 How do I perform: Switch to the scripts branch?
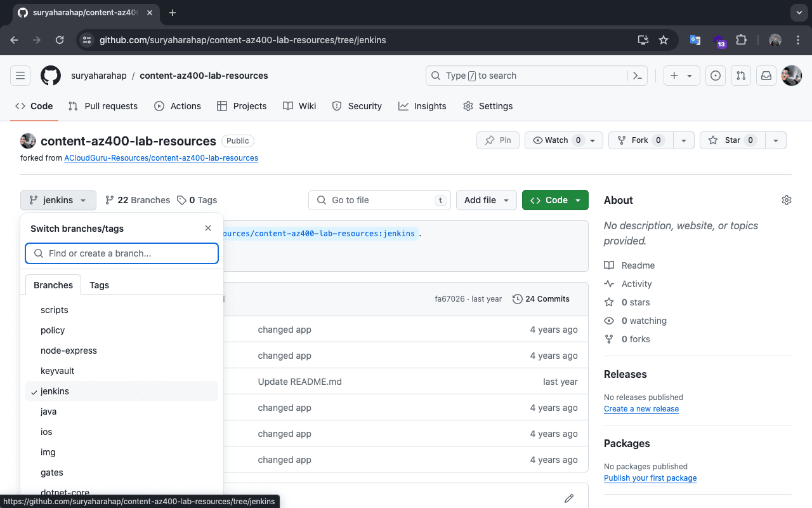click(122, 310)
